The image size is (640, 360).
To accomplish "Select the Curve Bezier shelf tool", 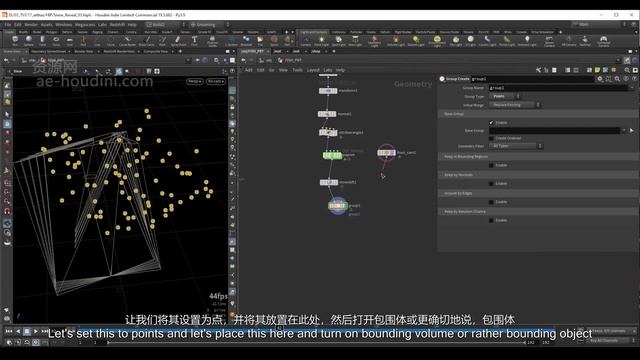I will [x=127, y=40].
